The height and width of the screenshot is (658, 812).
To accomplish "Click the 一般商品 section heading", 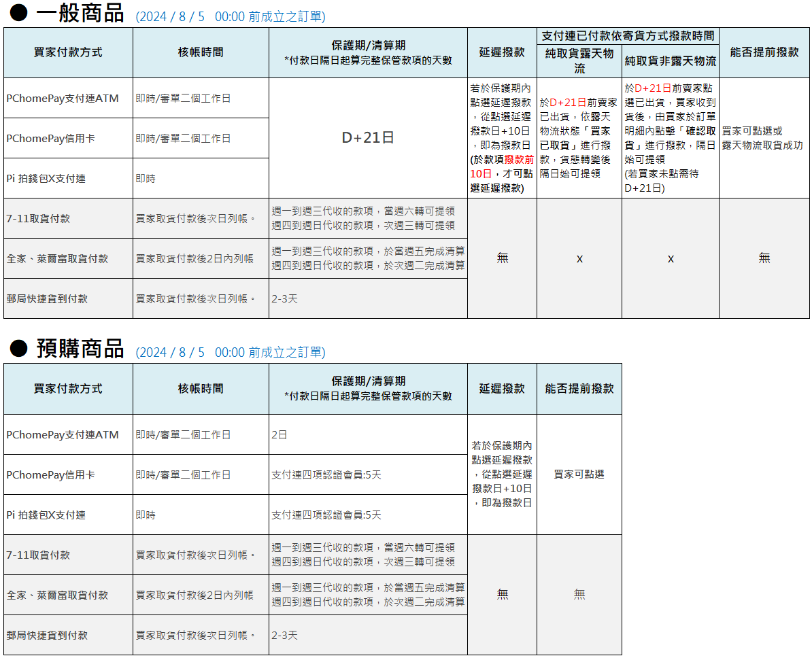I will coord(80,13).
